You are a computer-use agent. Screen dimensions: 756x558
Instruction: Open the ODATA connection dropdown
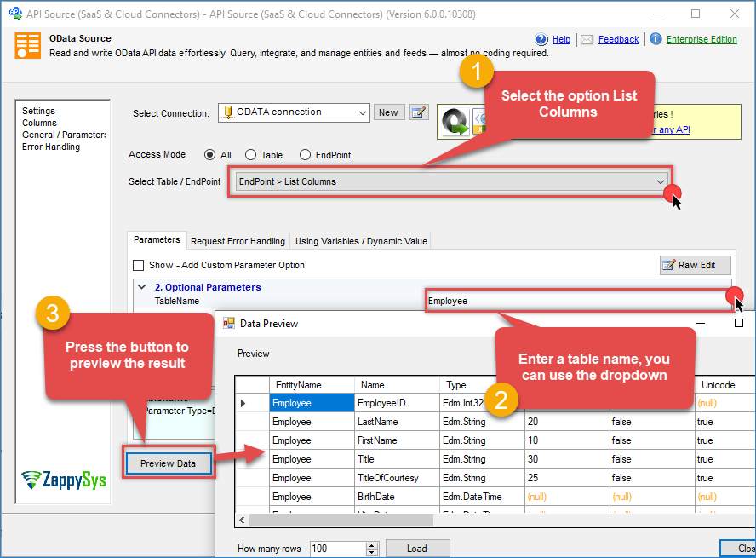click(362, 112)
